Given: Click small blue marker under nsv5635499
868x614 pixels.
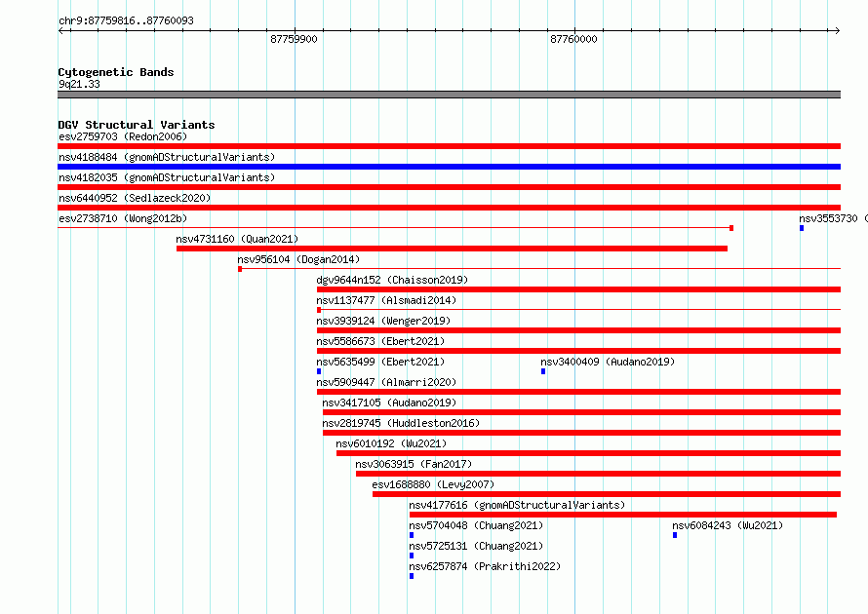Looking at the screenshot, I should point(319,371).
